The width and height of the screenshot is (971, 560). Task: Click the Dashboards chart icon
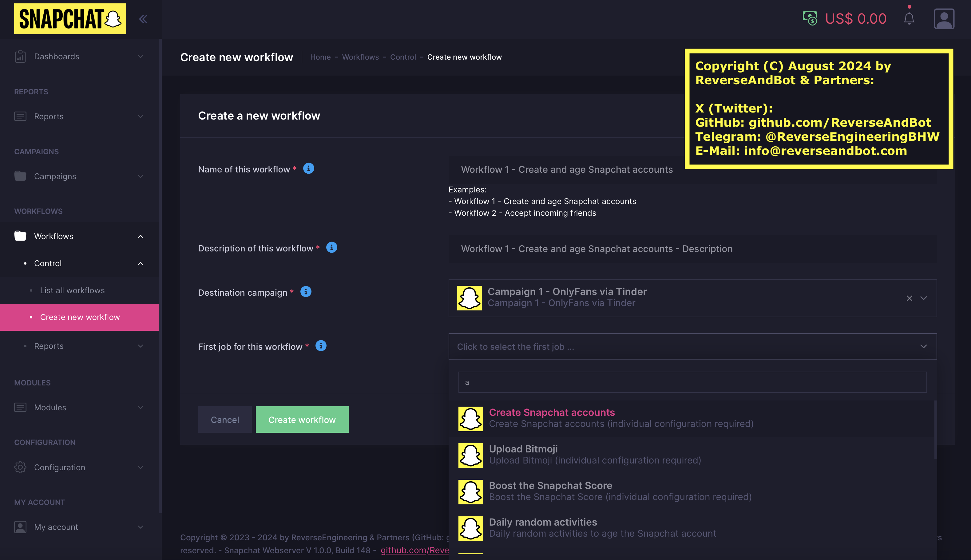(20, 57)
